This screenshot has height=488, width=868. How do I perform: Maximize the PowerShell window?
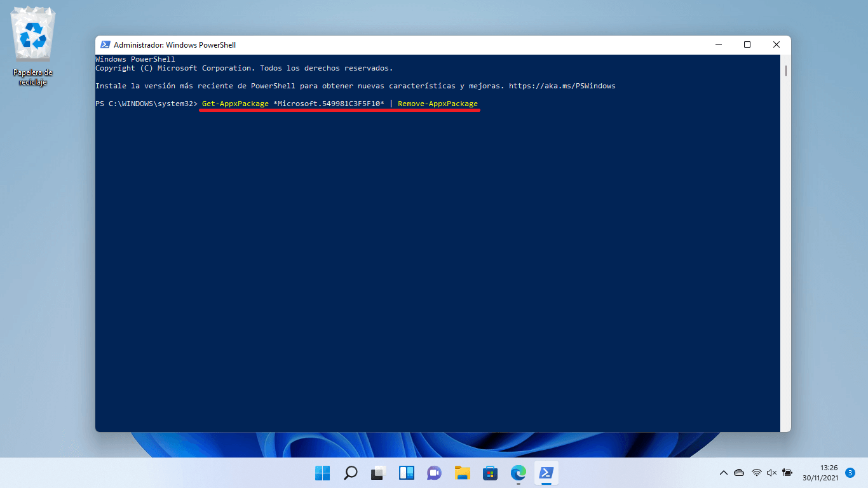coord(747,45)
